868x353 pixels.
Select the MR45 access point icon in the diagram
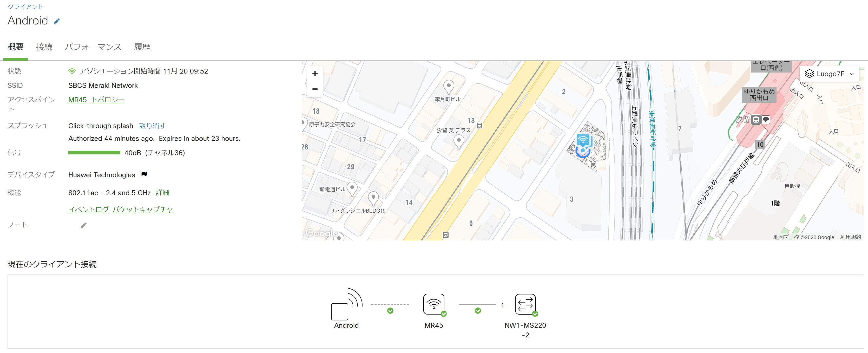pos(434,304)
